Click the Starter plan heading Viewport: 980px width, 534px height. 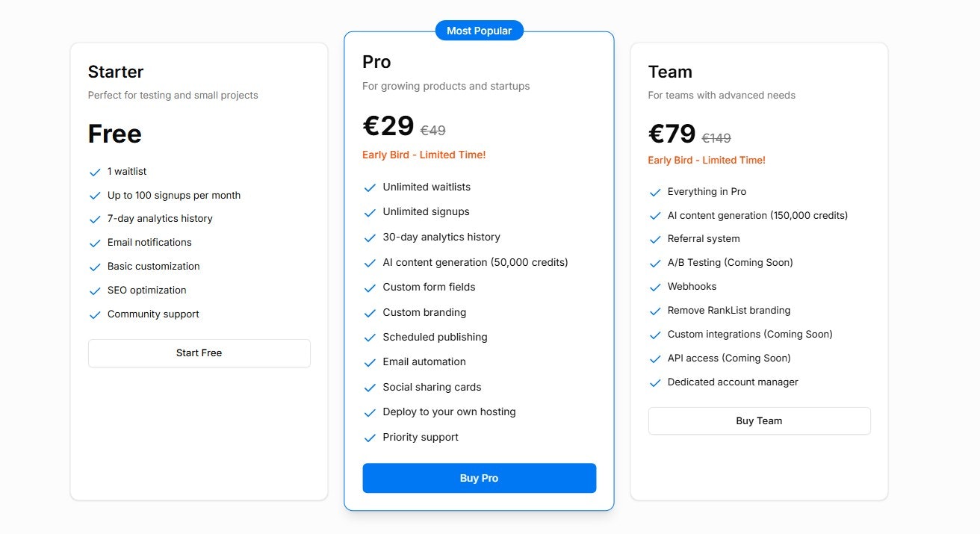[116, 72]
